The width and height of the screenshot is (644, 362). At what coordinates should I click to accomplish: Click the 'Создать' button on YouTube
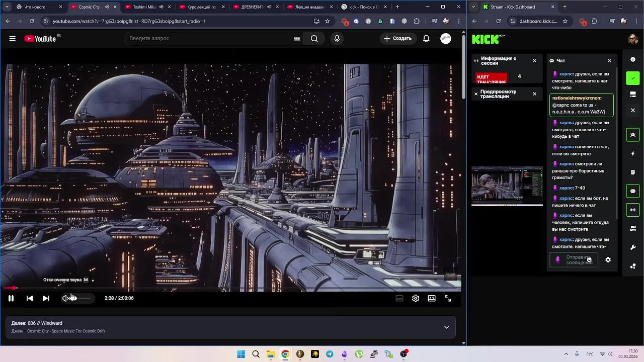pyautogui.click(x=397, y=39)
